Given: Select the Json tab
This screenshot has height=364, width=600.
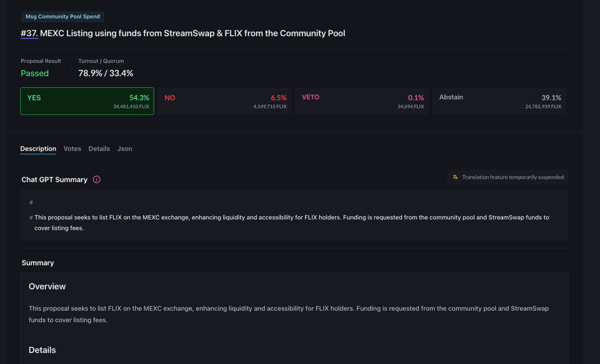Looking at the screenshot, I should pyautogui.click(x=124, y=149).
